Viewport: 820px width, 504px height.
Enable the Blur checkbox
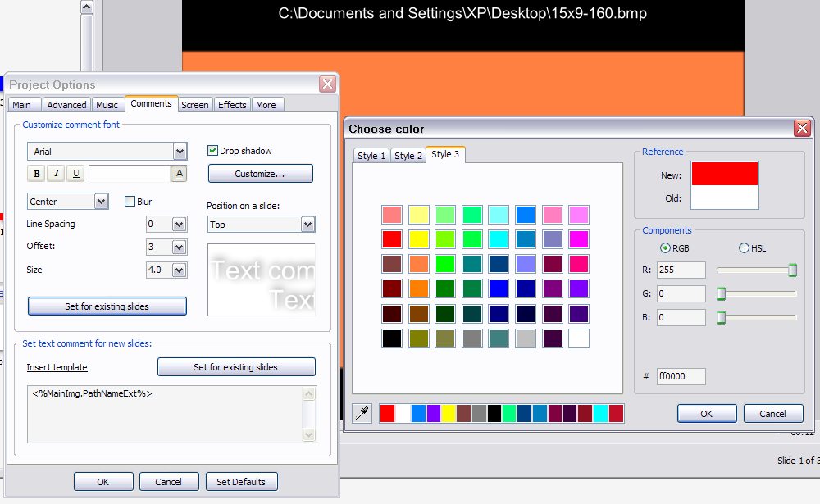[x=130, y=202]
